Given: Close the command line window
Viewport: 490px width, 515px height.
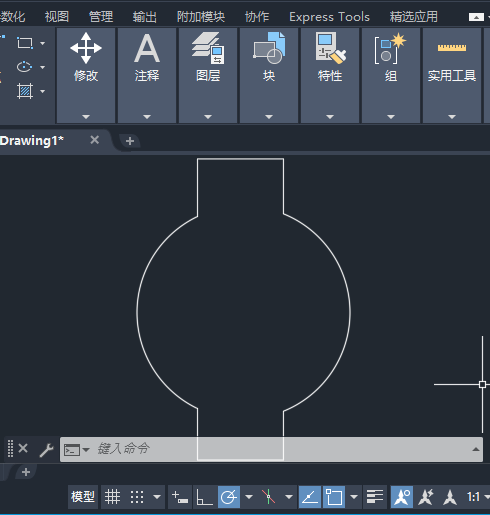Looking at the screenshot, I should 23,448.
